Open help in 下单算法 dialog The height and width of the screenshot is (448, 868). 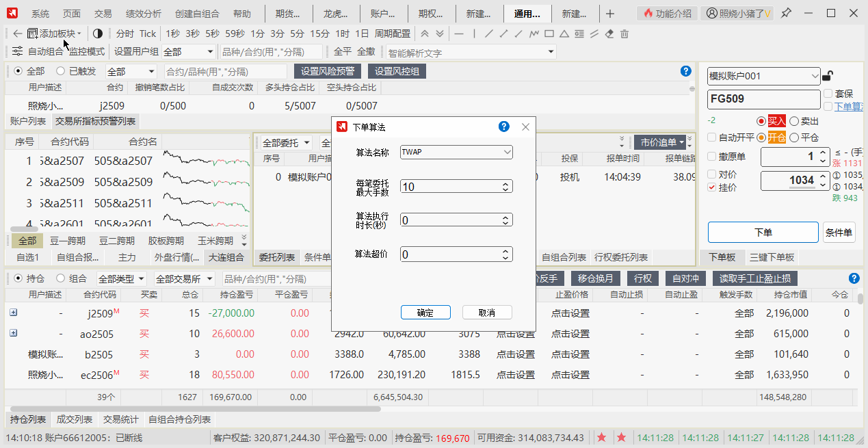(504, 127)
